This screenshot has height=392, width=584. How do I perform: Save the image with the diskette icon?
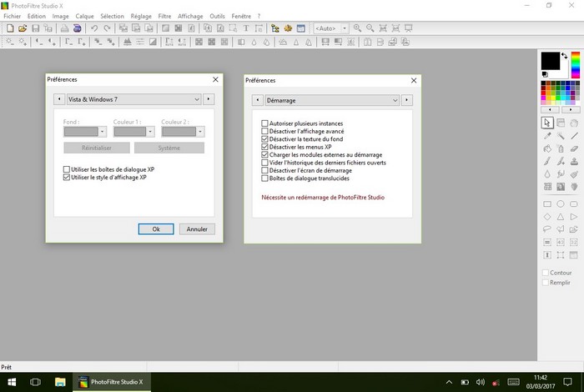coord(36,28)
